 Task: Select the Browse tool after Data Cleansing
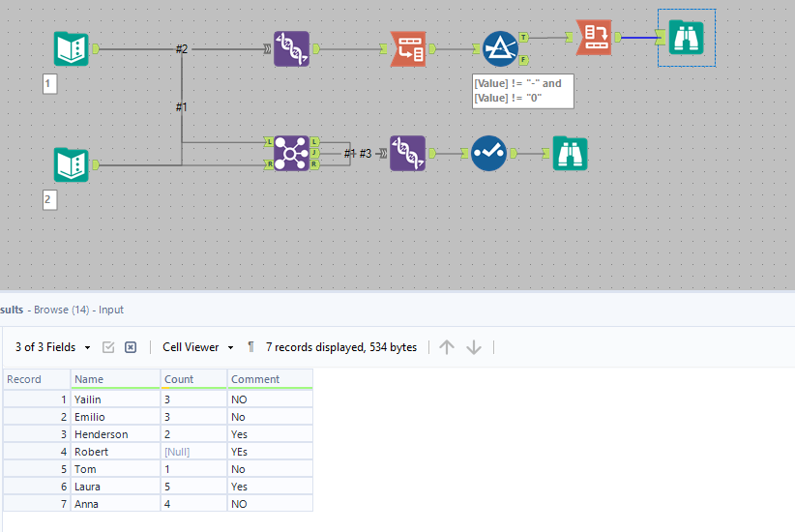click(x=571, y=153)
